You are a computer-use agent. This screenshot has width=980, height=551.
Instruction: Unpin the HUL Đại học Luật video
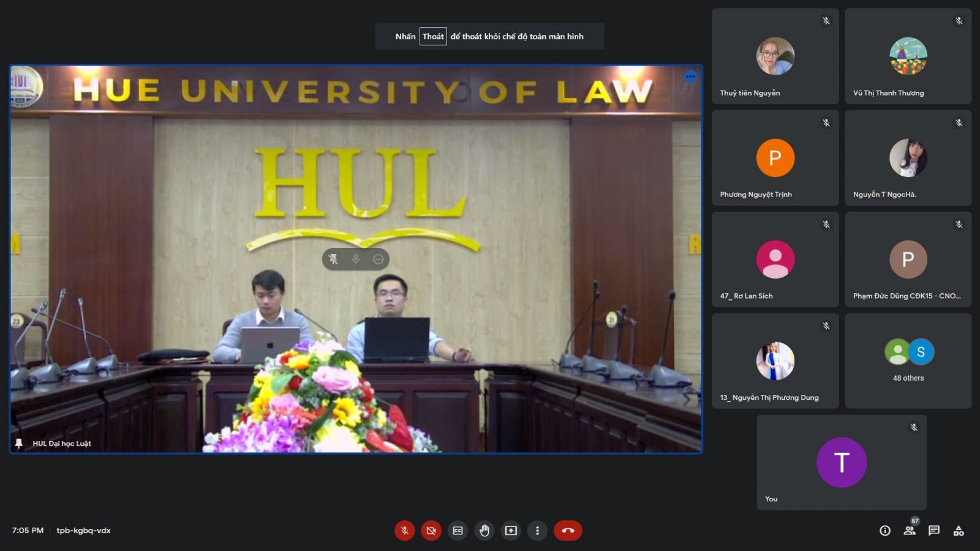click(333, 259)
